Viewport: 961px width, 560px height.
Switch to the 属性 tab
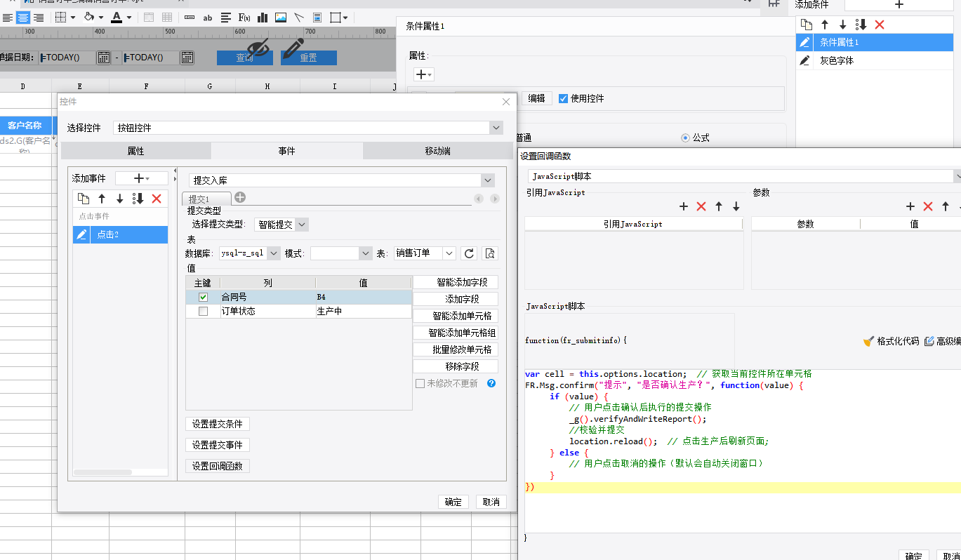click(x=135, y=151)
